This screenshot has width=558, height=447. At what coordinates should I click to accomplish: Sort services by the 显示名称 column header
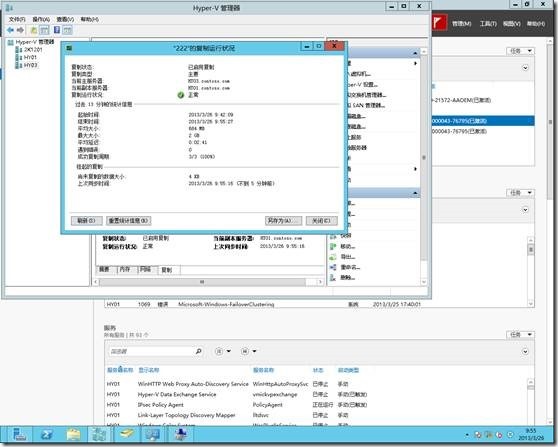click(149, 370)
